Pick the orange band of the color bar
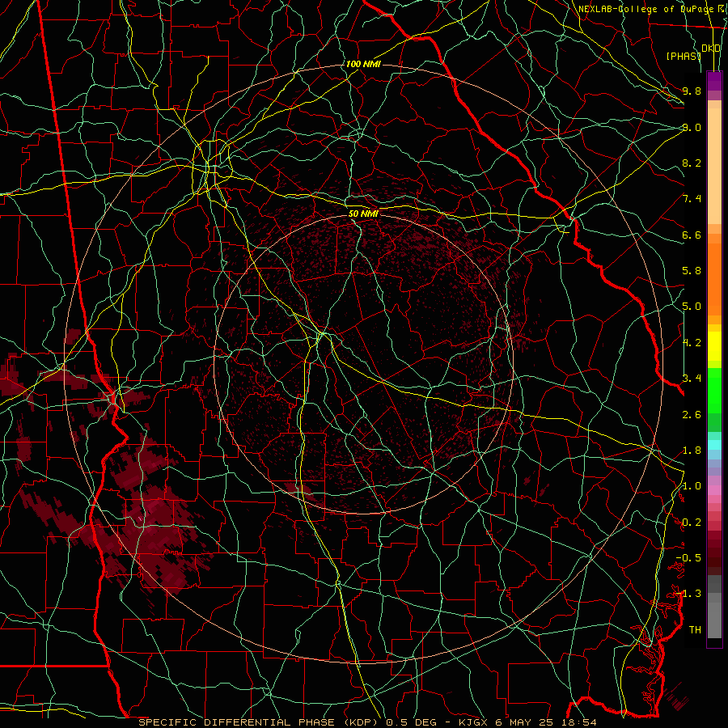Image resolution: width=728 pixels, height=728 pixels. [714, 280]
